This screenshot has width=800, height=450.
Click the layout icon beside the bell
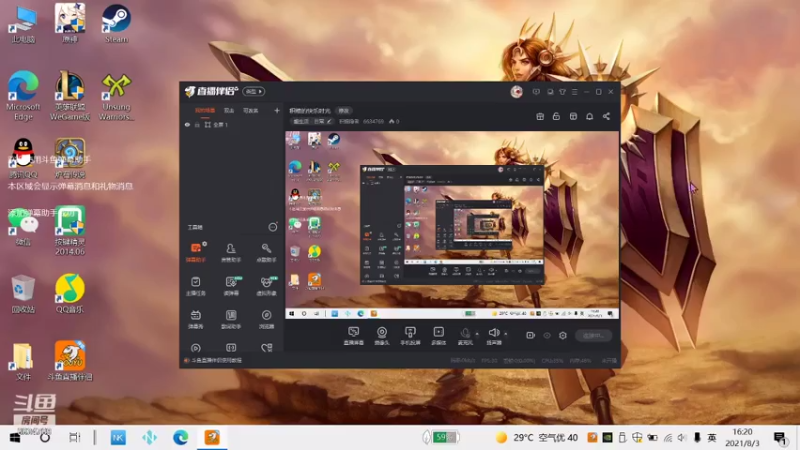pos(573,116)
